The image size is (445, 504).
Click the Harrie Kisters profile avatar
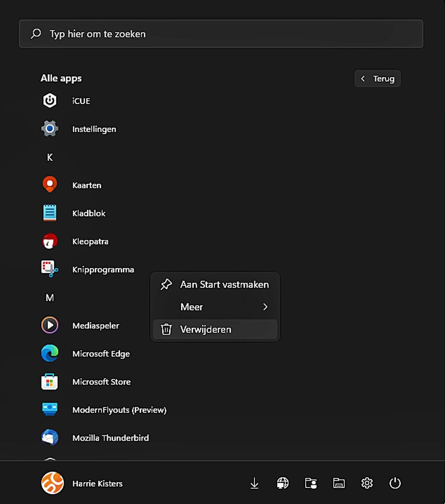(x=53, y=483)
